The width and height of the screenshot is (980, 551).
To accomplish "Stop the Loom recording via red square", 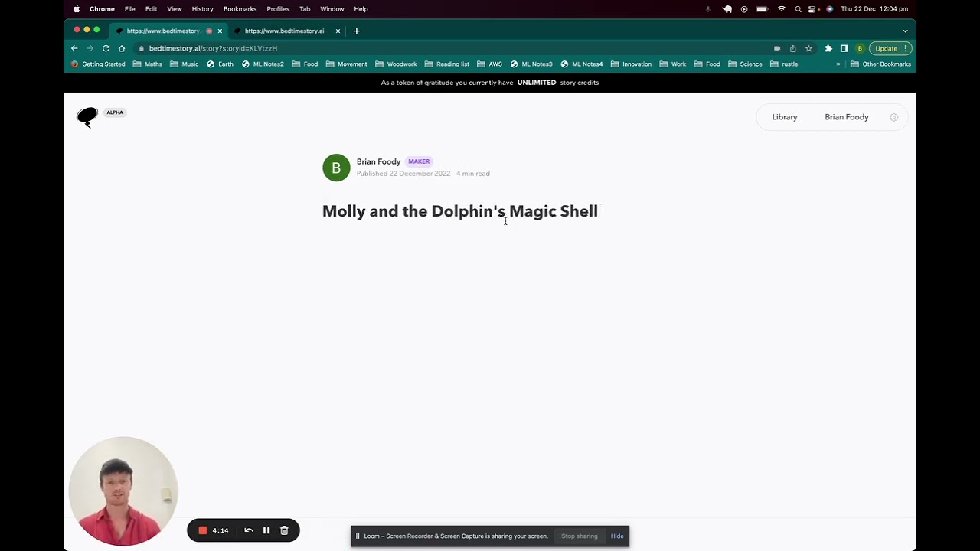I will 202,530.
